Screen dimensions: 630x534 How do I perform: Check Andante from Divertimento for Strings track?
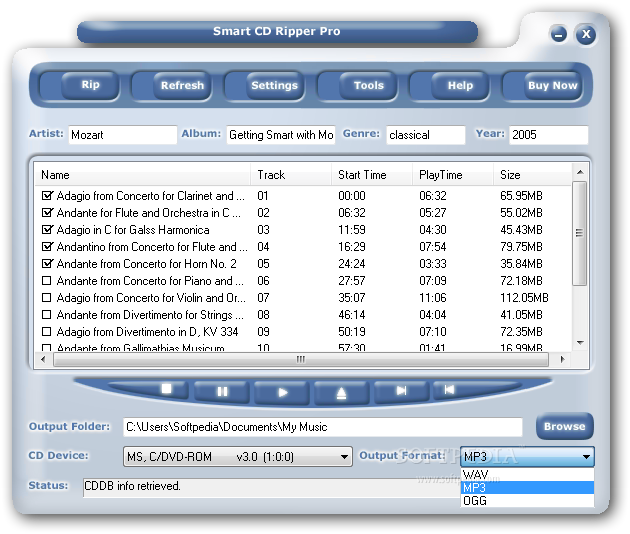tap(47, 315)
